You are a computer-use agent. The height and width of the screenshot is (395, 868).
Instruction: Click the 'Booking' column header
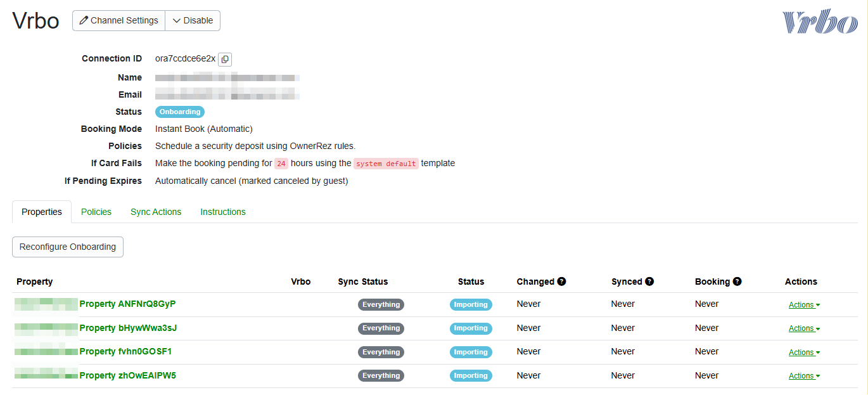[x=713, y=282]
